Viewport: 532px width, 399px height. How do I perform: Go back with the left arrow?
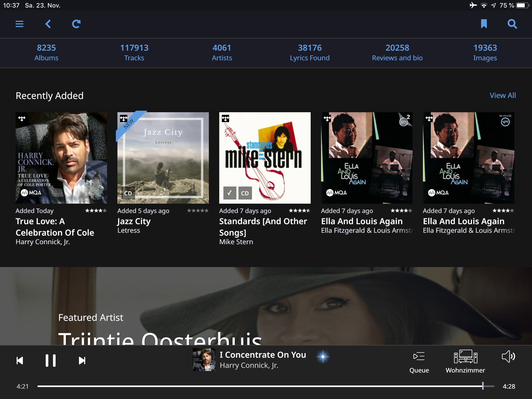48,24
